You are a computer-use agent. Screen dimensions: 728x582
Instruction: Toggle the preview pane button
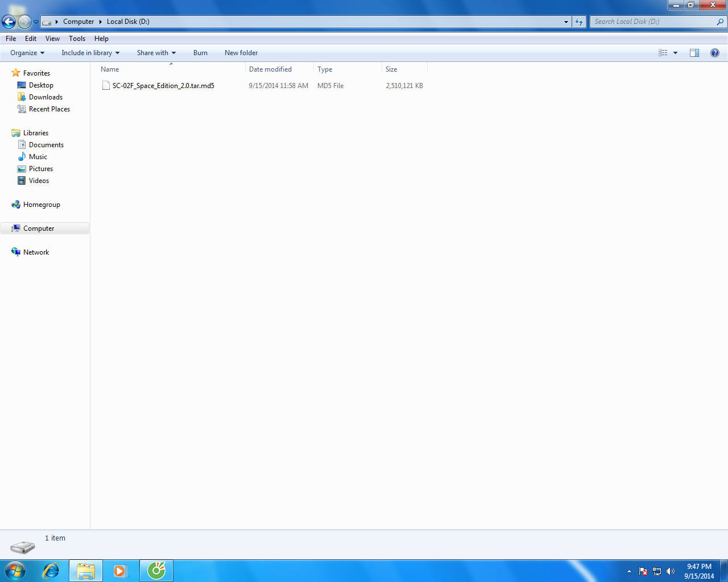pyautogui.click(x=694, y=53)
